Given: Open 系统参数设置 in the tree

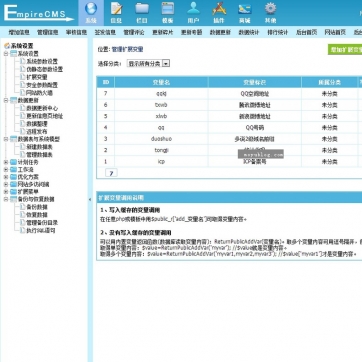Looking at the screenshot, I should coord(42,61).
